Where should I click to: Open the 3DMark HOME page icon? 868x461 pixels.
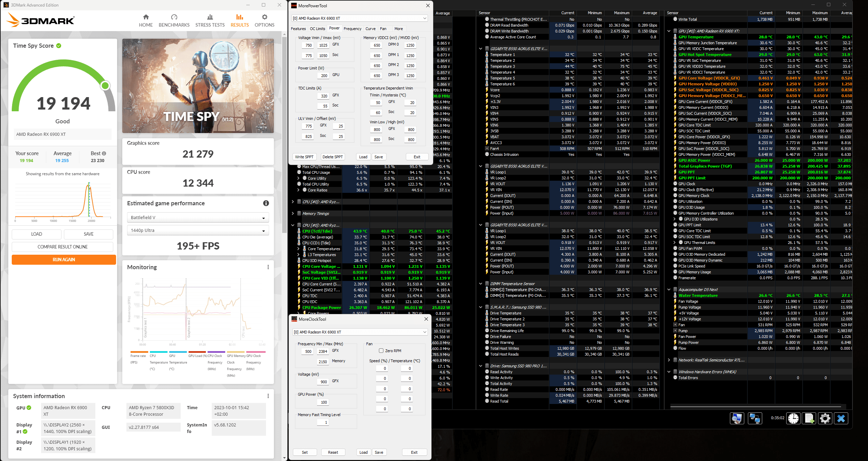coord(146,17)
